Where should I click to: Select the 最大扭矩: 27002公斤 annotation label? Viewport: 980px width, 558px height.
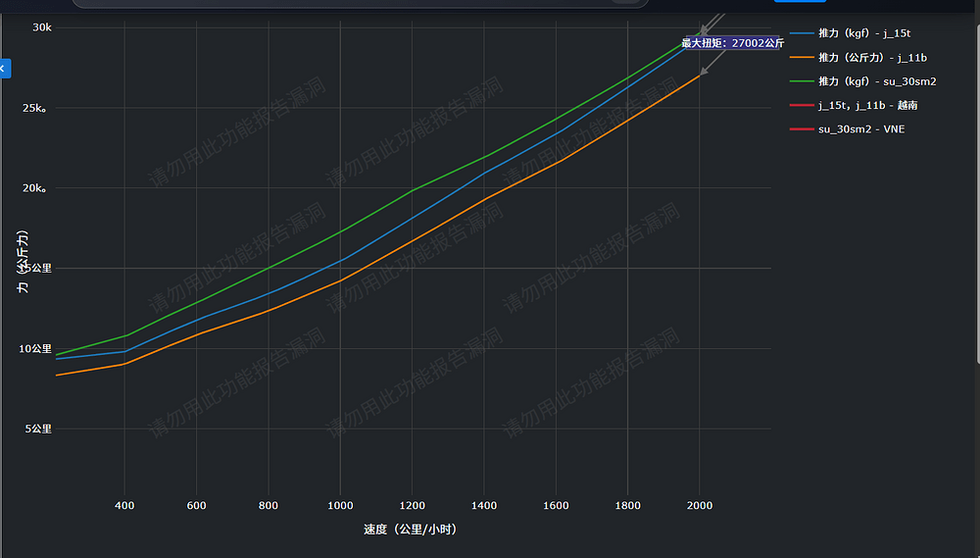click(x=733, y=43)
